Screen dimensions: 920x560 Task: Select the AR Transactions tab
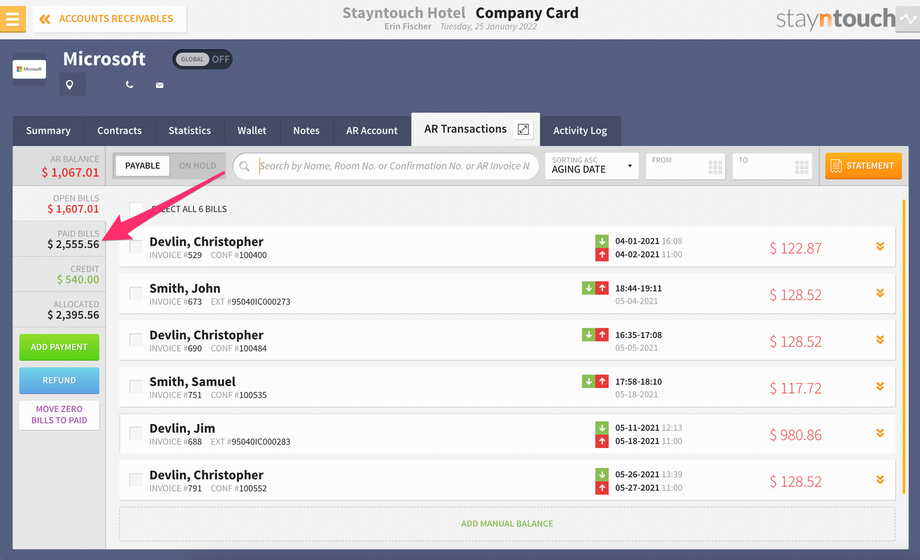click(465, 129)
